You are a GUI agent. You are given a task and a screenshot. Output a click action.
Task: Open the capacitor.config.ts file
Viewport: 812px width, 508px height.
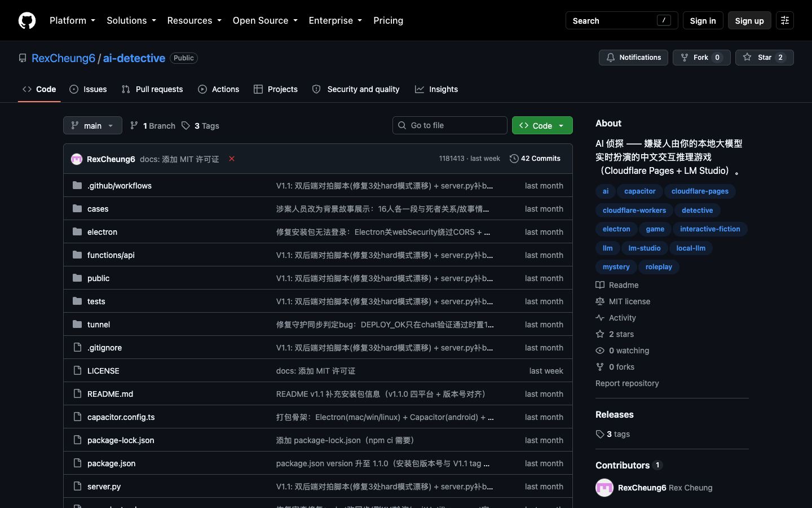(121, 417)
